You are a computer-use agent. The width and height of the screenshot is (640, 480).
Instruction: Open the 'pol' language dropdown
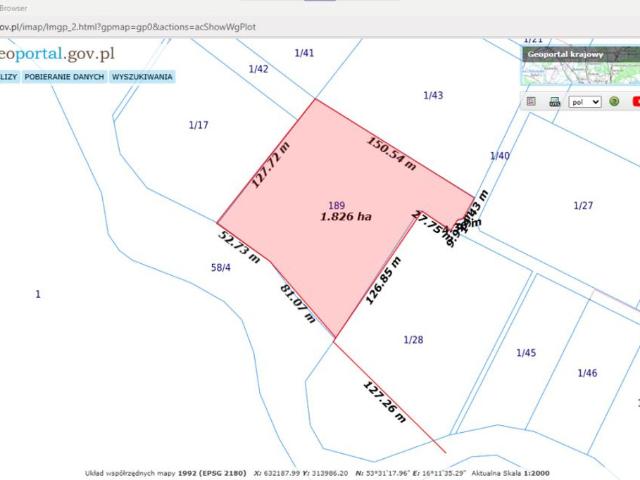pos(583,101)
